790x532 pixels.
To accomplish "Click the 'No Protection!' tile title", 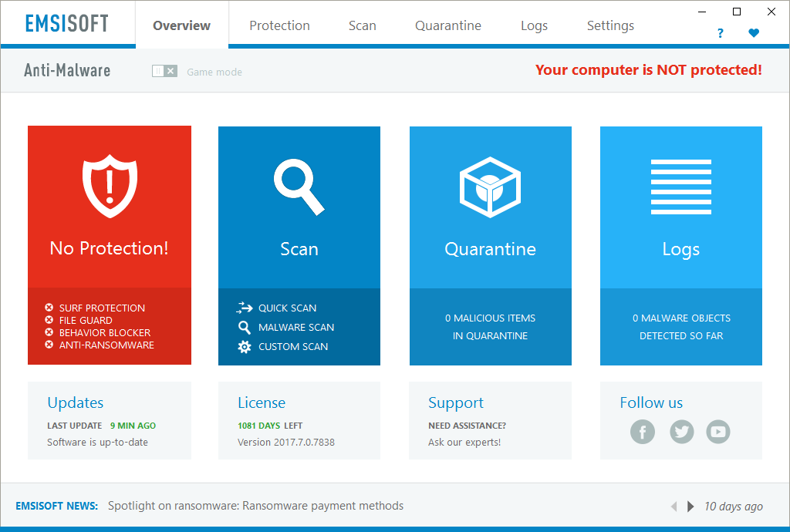I will [110, 248].
